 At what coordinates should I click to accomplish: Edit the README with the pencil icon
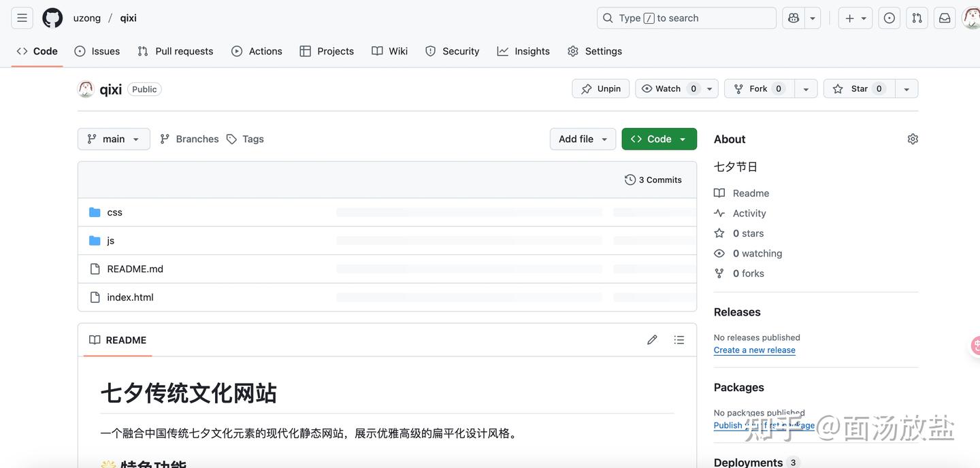click(651, 339)
